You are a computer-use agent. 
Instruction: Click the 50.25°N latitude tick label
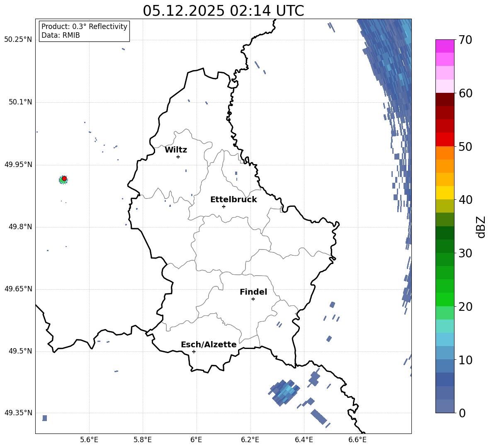(18, 40)
